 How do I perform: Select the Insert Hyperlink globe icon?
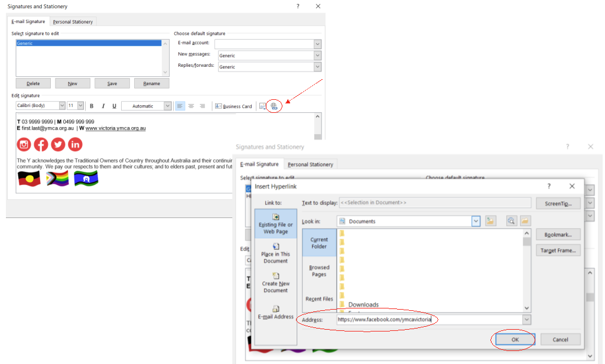tap(274, 105)
